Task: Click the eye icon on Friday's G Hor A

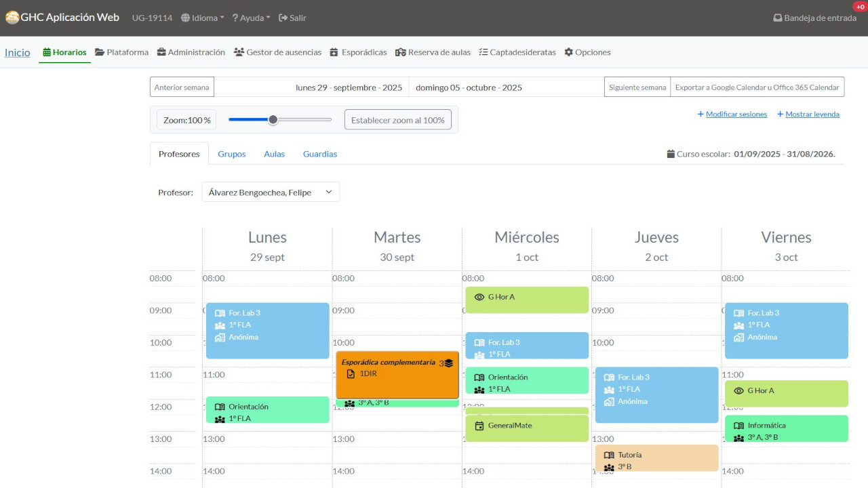Action: [x=738, y=391]
